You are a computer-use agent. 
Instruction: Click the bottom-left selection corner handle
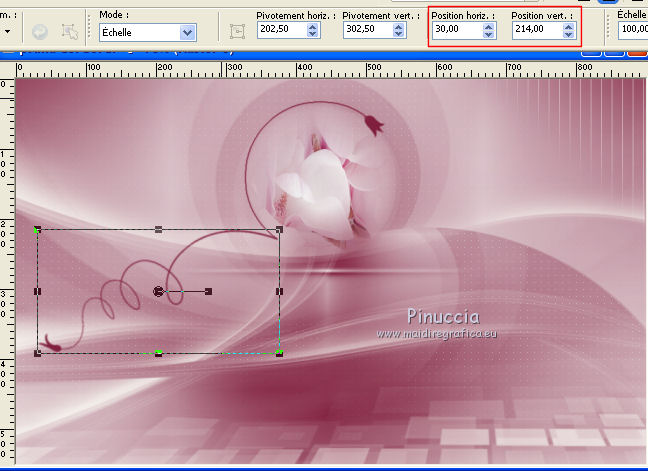tap(37, 353)
